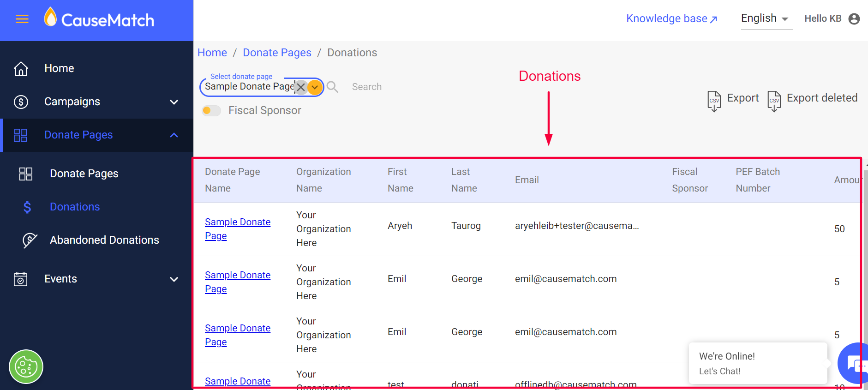Expand the Campaigns menu chevron
This screenshot has height=390, width=868.
(174, 102)
